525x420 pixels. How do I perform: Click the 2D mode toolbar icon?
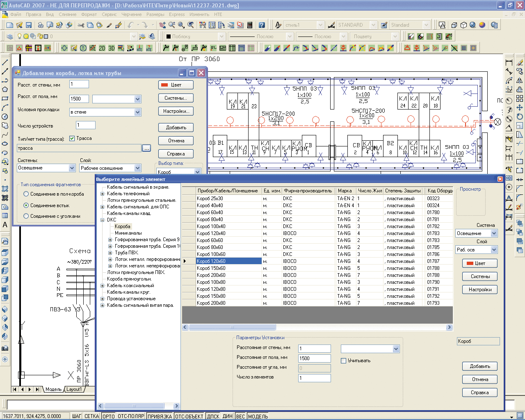coord(102,48)
